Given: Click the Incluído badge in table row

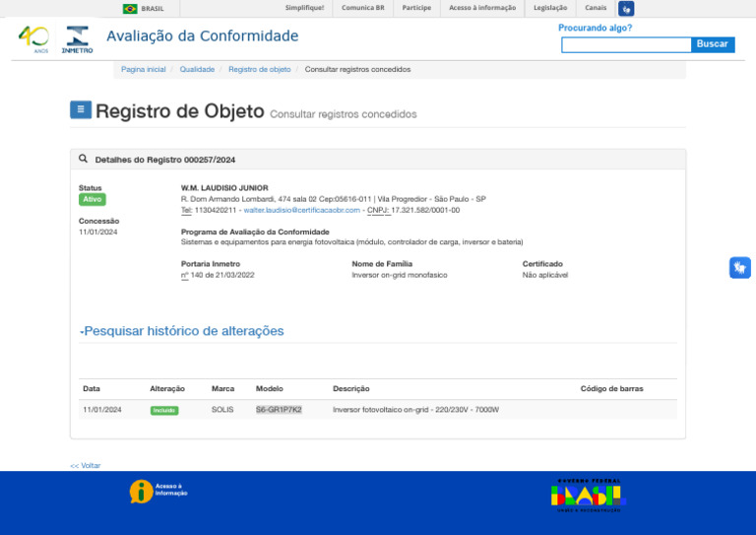Looking at the screenshot, I should tap(164, 410).
